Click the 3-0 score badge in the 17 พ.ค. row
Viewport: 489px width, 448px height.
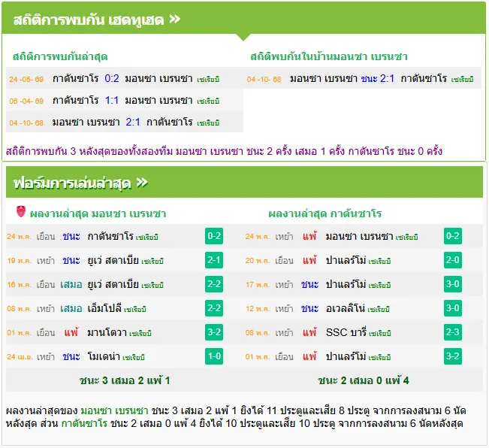pos(452,284)
